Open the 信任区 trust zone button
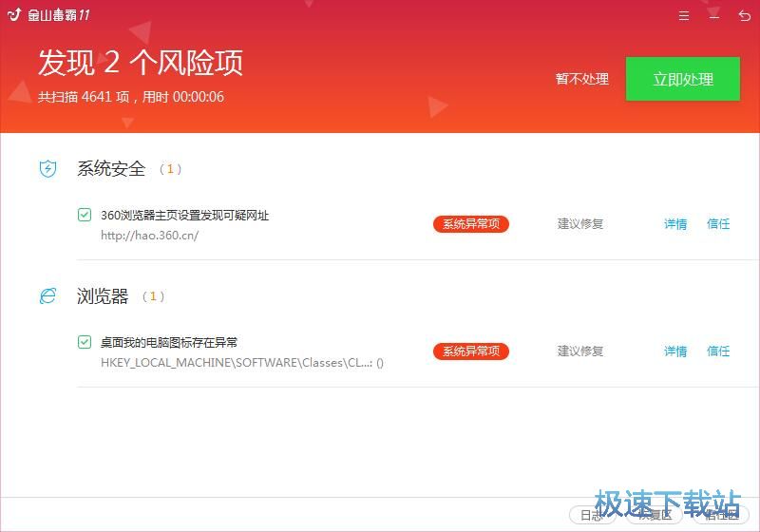The height and width of the screenshot is (532, 760). click(x=721, y=515)
